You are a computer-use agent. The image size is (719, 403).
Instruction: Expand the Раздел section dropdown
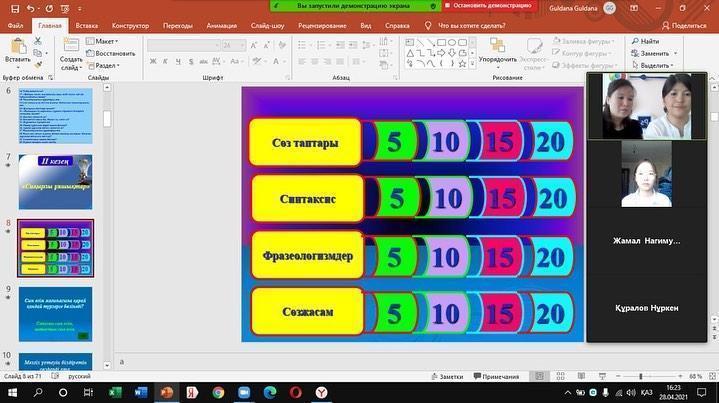click(x=105, y=65)
